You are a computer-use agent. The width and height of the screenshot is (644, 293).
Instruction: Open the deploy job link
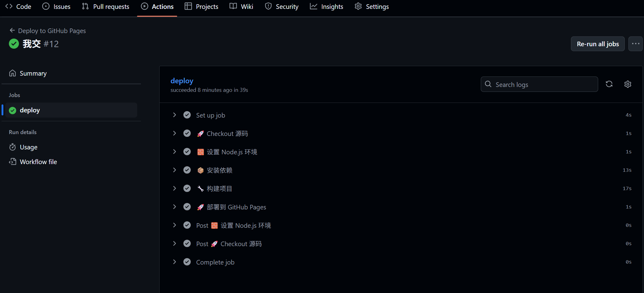pos(182,81)
